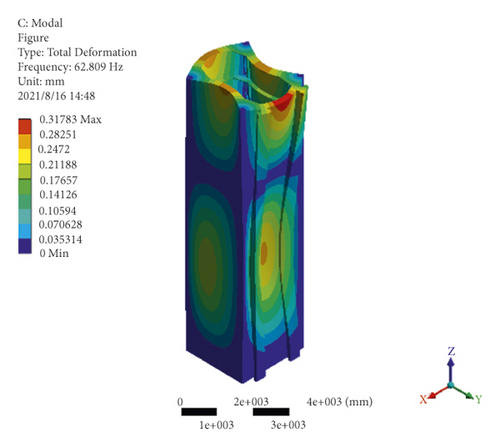This screenshot has height=447, width=500.
Task: Pick the yellow-green 0.21188 legend band
Action: pos(25,172)
